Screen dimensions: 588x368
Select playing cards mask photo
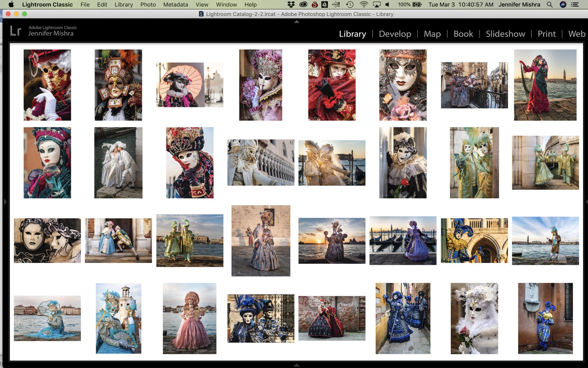[118, 85]
